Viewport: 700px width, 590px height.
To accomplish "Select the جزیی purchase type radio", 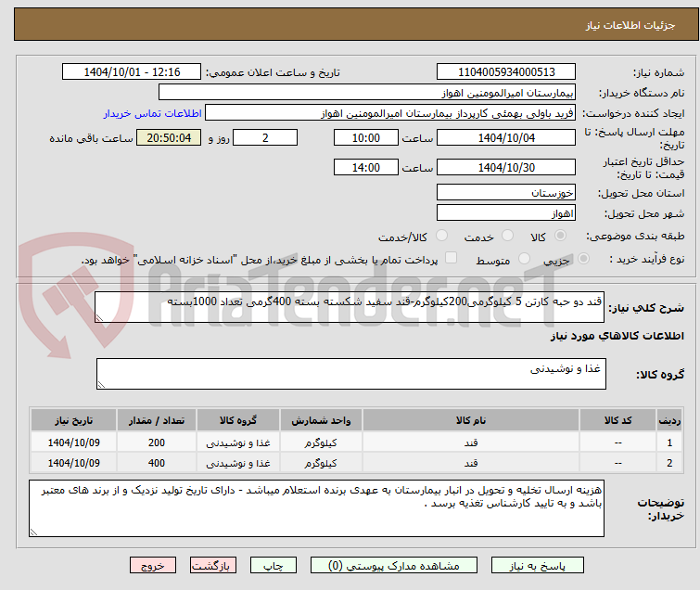I will pos(583,259).
